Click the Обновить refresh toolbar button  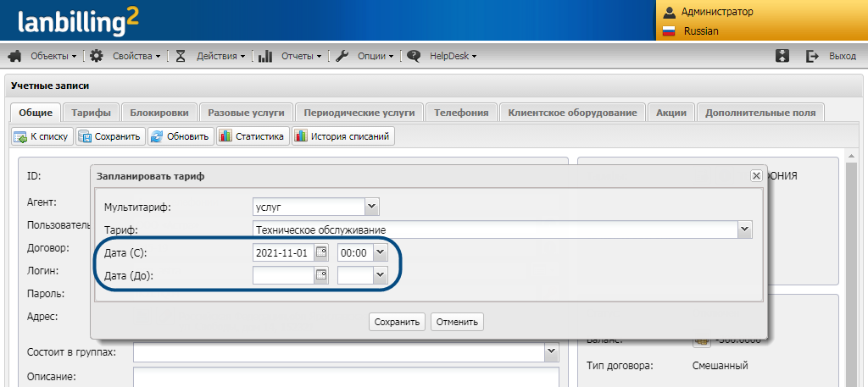tap(181, 136)
